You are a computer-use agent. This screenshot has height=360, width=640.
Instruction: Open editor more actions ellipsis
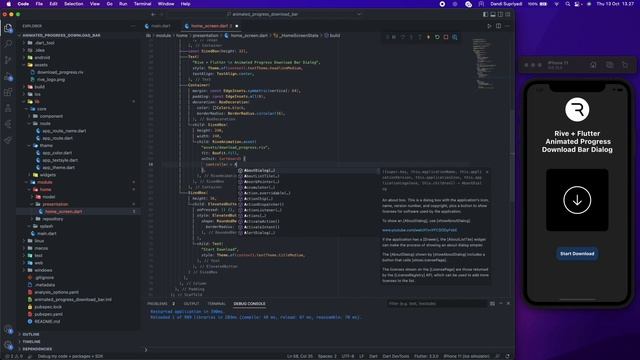click(507, 26)
